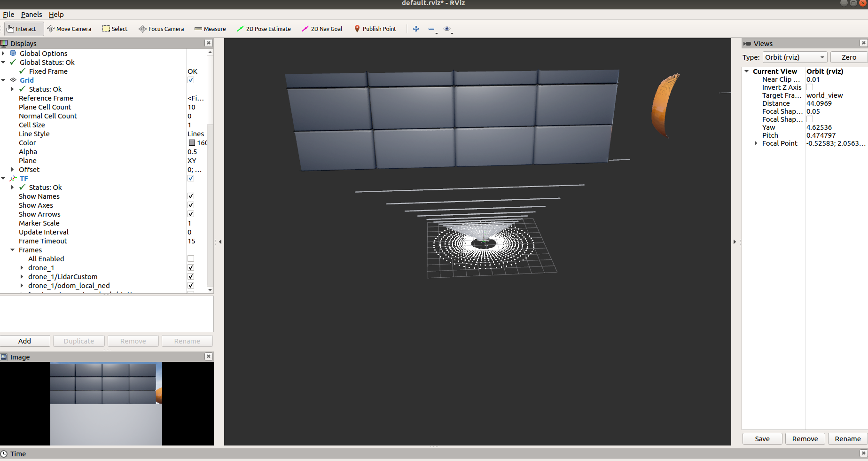This screenshot has width=868, height=461.
Task: Expand Grid Status: Ok
Action: [13, 89]
